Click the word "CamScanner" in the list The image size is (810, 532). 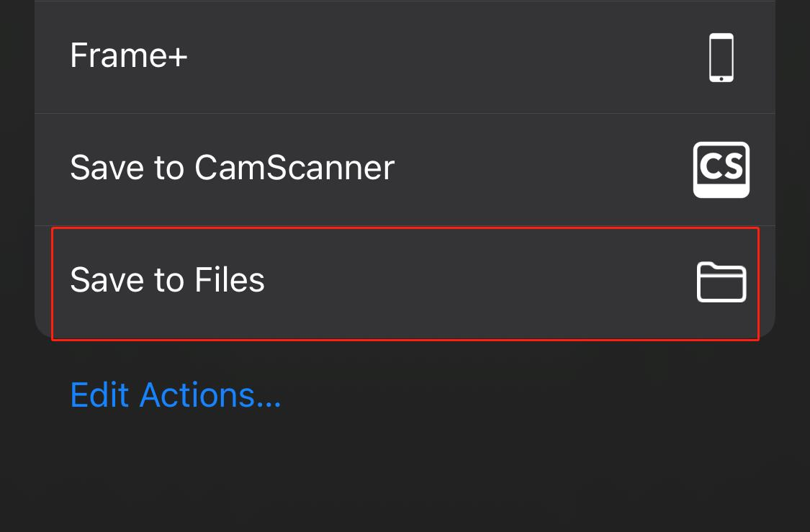(294, 168)
